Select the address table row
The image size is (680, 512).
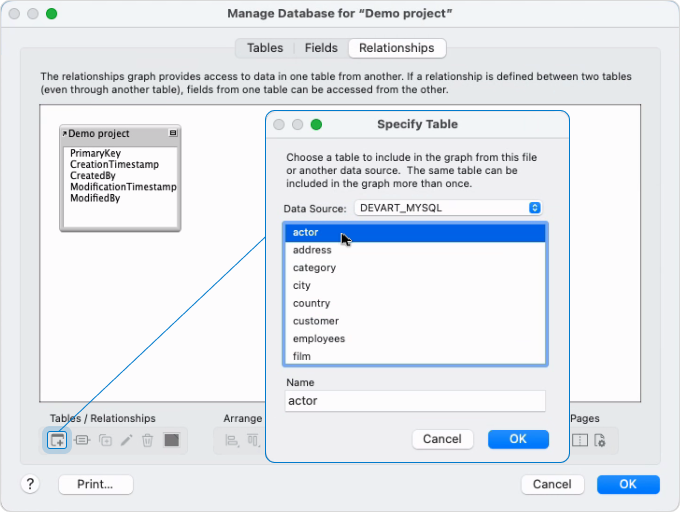pos(415,250)
